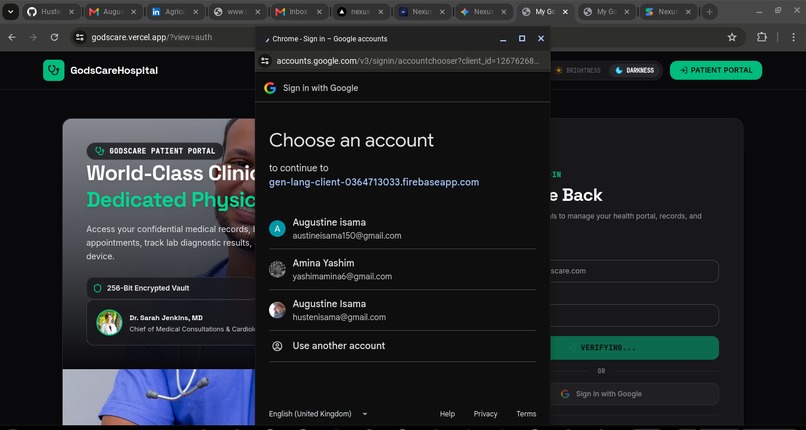This screenshot has height=430, width=806.
Task: Click the site info icon in popup address bar
Action: 265,61
